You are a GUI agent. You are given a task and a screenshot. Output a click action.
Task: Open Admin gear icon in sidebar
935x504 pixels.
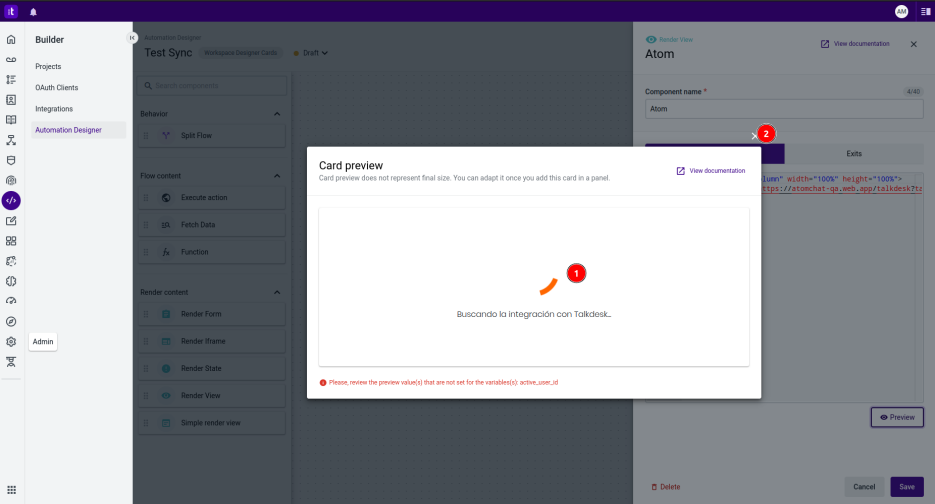(x=11, y=341)
